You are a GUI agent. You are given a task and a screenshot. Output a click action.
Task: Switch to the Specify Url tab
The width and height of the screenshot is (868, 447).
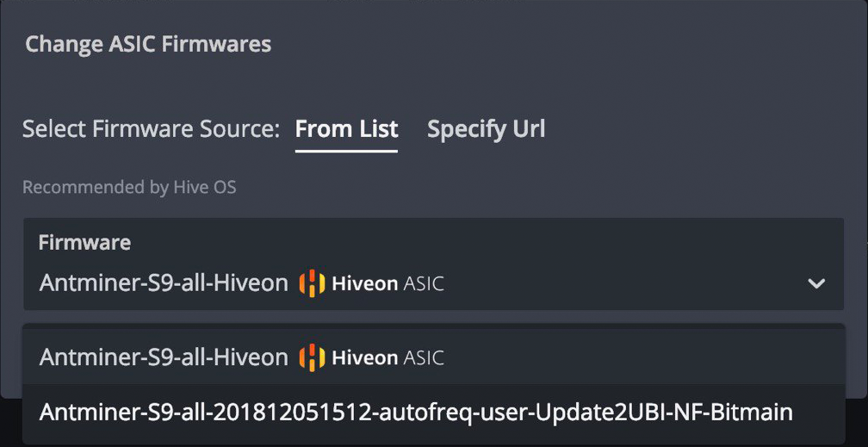486,129
